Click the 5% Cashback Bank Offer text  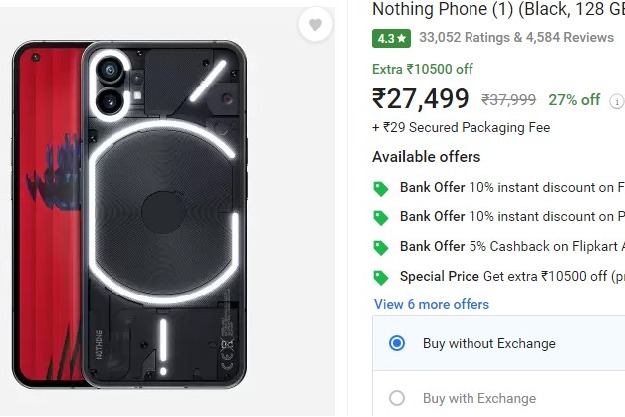(x=512, y=246)
